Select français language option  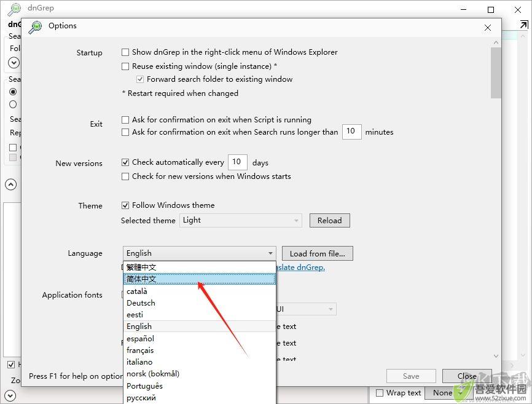[200, 350]
